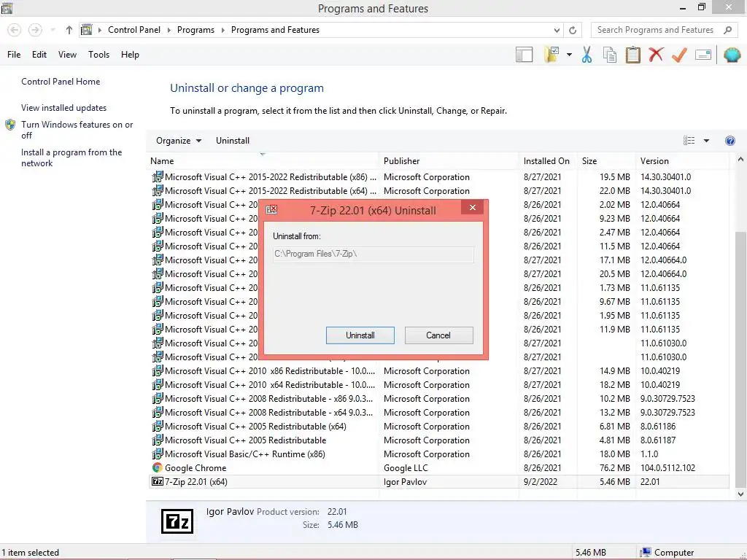Click the Copy icon in toolbar
The height and width of the screenshot is (560, 747).
tap(610, 55)
